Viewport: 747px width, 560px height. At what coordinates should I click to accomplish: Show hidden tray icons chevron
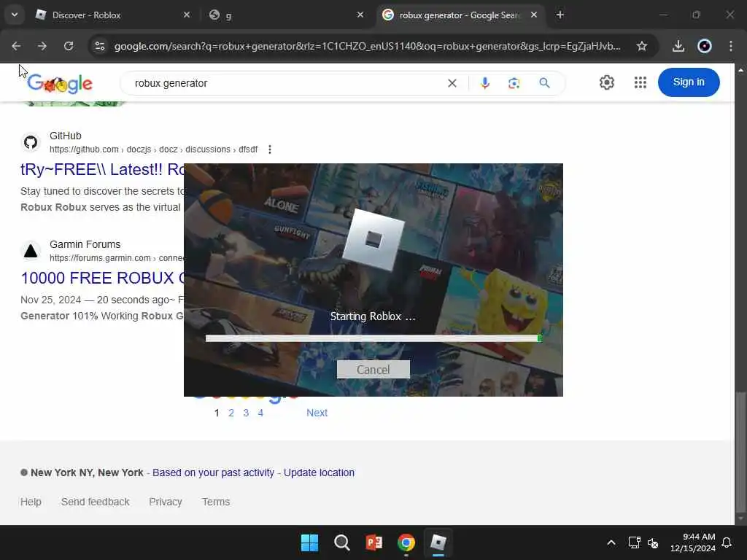coord(611,542)
